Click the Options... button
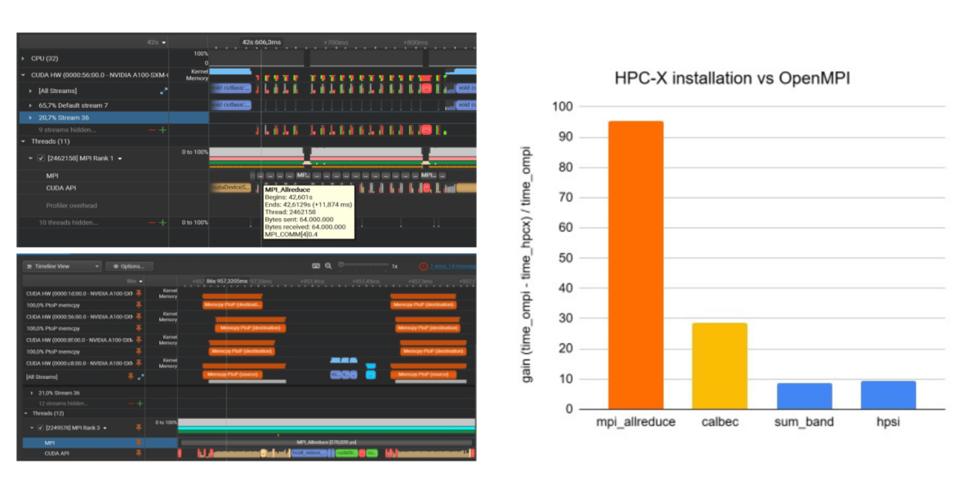This screenshot has width=980, height=490. [129, 266]
